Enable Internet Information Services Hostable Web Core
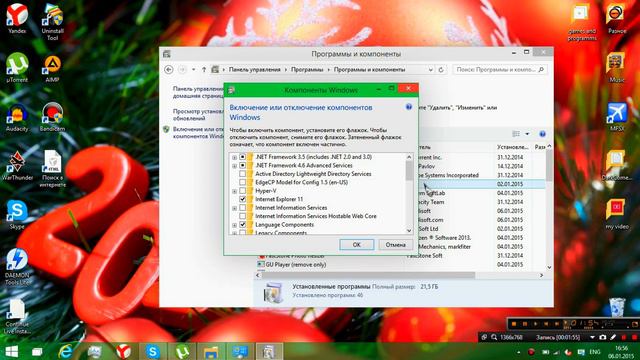The width and height of the screenshot is (640, 360). 242,216
